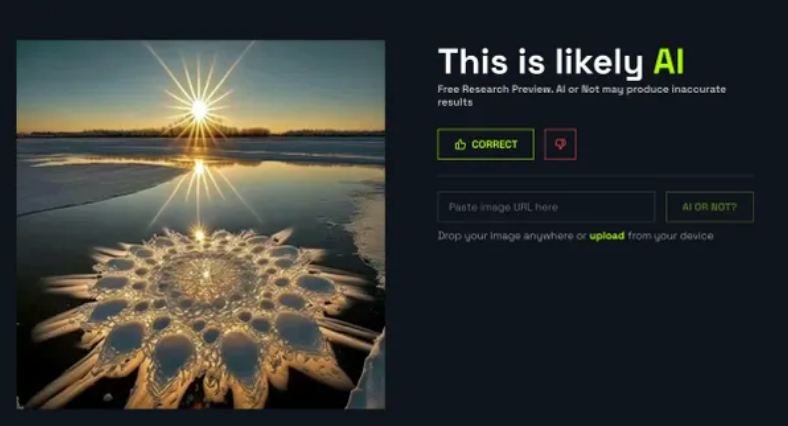Focus the Paste image URL field
This screenshot has width=788, height=426.
point(546,206)
